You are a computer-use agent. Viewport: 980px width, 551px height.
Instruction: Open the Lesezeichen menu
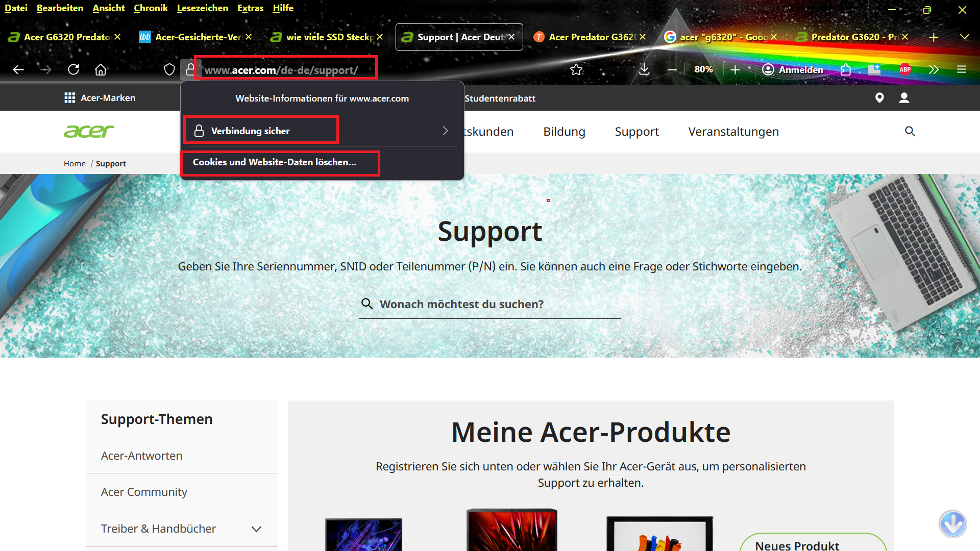point(202,8)
